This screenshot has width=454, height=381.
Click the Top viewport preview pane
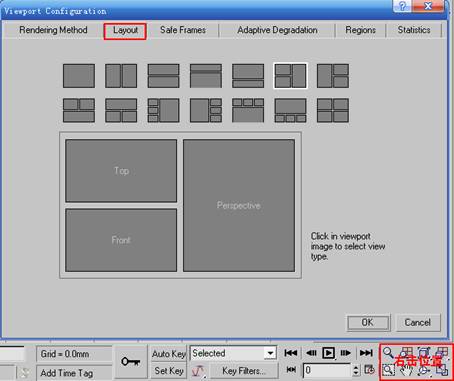pyautogui.click(x=121, y=171)
